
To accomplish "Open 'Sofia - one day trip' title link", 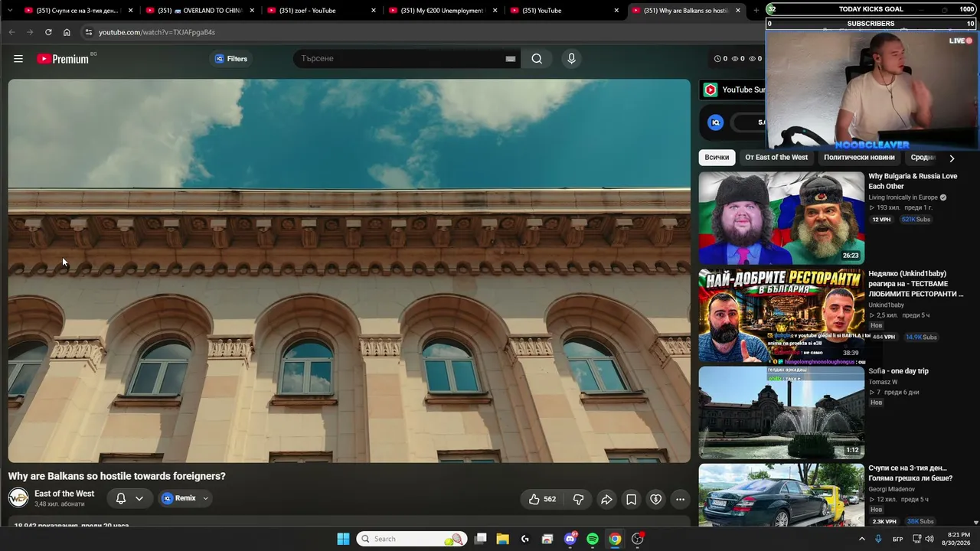I will (x=898, y=371).
